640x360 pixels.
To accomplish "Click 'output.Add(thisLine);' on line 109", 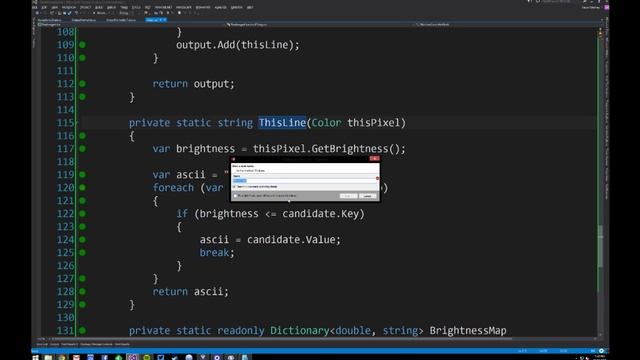I will click(238, 45).
